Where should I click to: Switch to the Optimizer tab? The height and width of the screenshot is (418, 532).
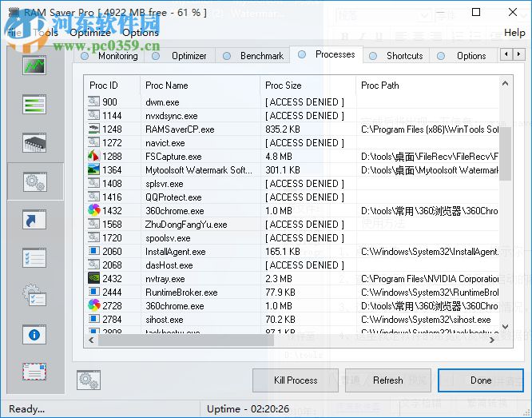click(x=181, y=56)
